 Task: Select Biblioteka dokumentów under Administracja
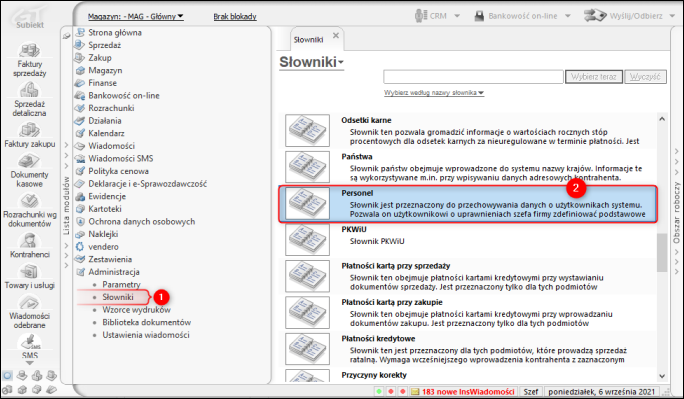coord(147,322)
